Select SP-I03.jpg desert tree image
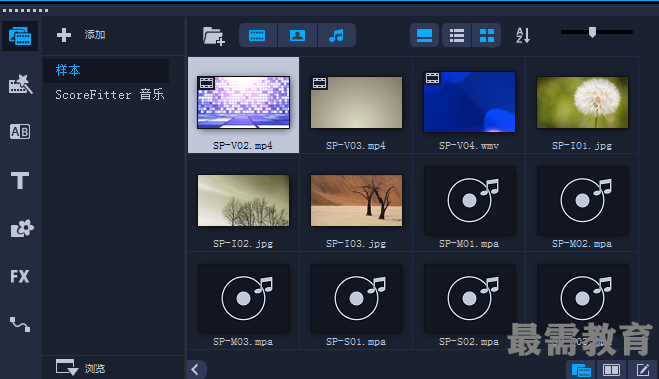This screenshot has width=659, height=379. (356, 200)
